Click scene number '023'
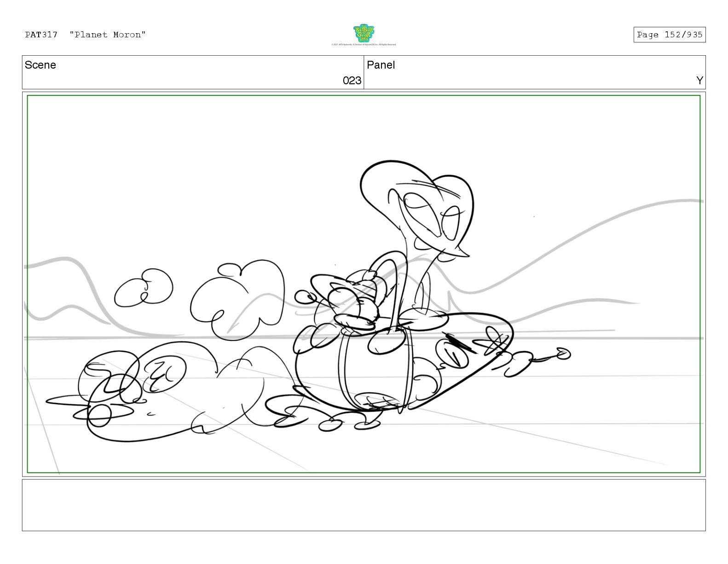Image resolution: width=728 pixels, height=564 pixels. click(352, 81)
